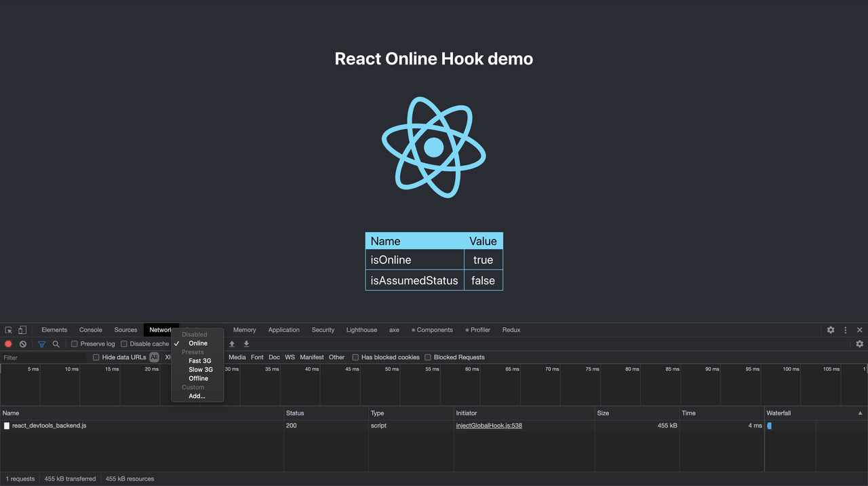Filter requests by Media type
868x486 pixels.
point(237,357)
